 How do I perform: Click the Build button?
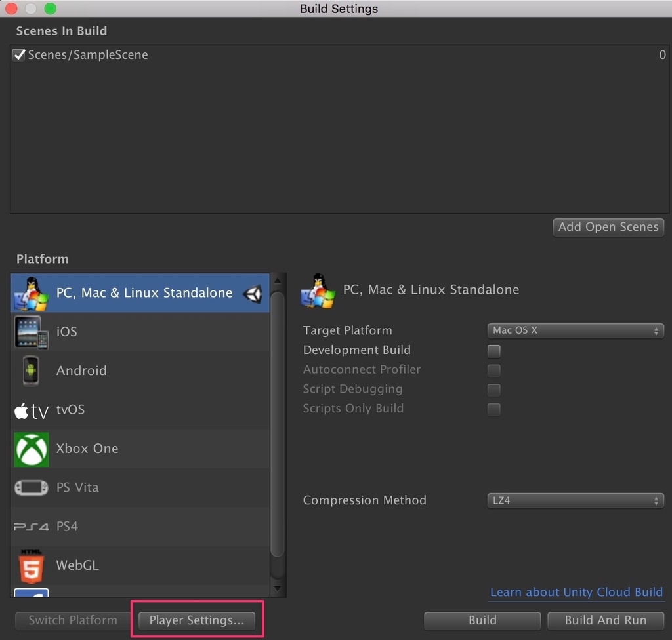(482, 620)
